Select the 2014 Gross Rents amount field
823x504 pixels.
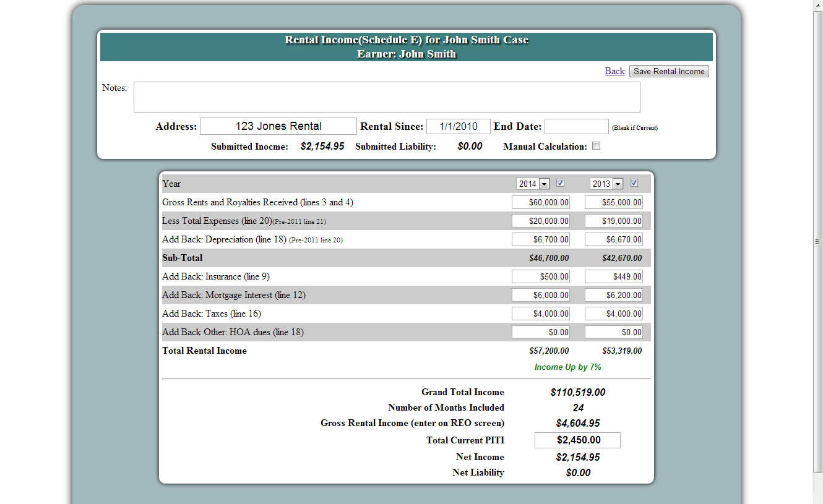(540, 202)
